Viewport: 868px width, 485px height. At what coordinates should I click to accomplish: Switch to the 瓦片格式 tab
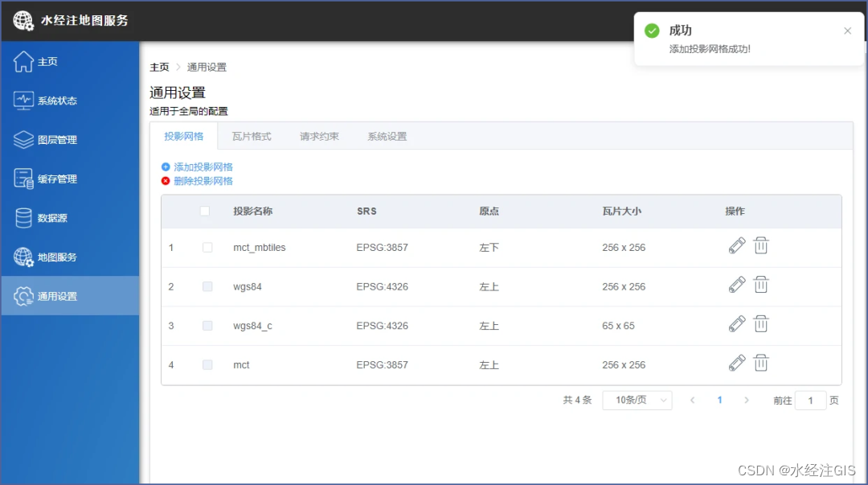[252, 137]
